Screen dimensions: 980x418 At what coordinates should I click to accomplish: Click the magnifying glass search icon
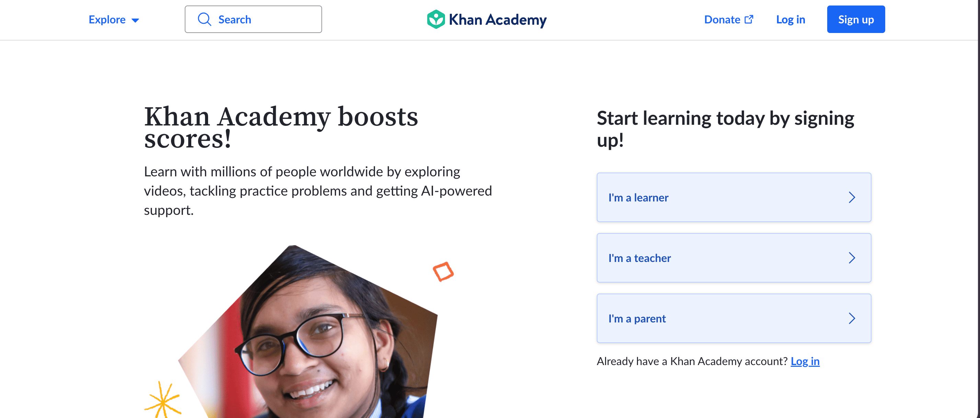pyautogui.click(x=204, y=19)
